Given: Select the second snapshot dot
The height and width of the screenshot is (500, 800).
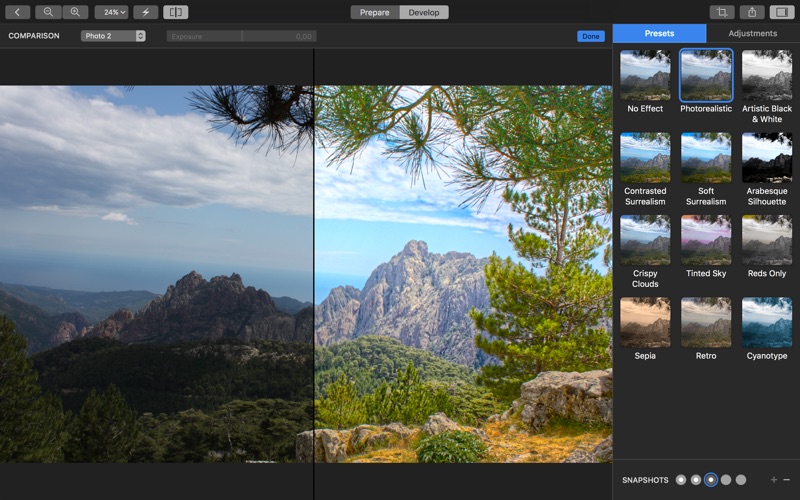Looking at the screenshot, I should [695, 480].
